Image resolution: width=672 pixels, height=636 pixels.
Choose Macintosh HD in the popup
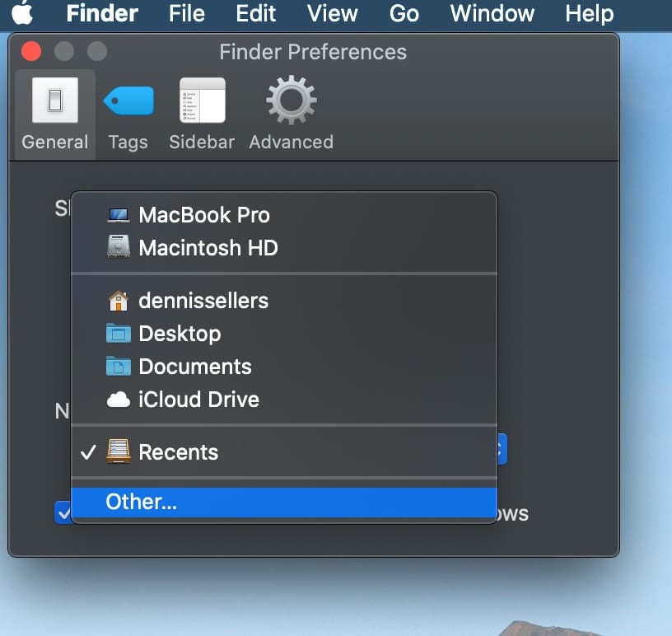208,247
